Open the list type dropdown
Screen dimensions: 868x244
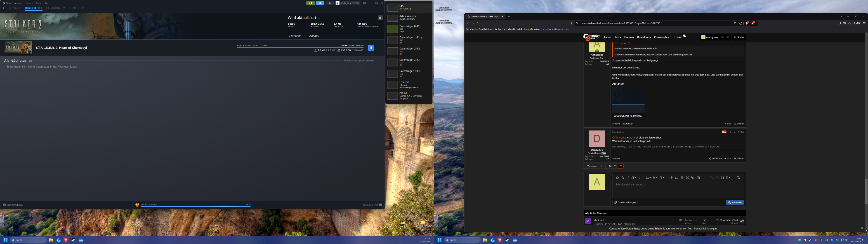[648, 178]
